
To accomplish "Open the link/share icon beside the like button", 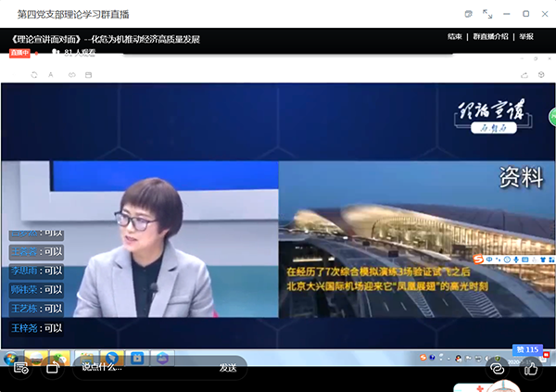I will pos(497,368).
